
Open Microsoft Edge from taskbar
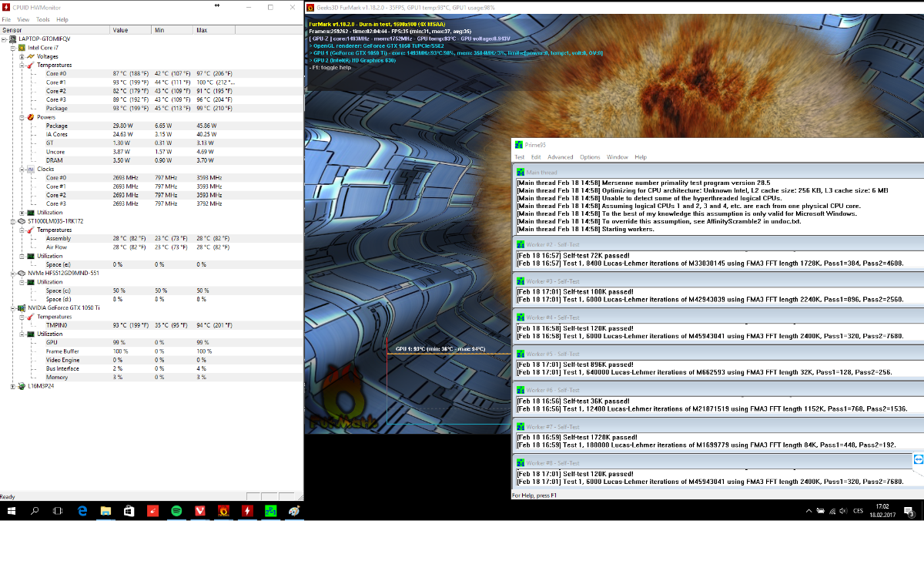point(82,510)
